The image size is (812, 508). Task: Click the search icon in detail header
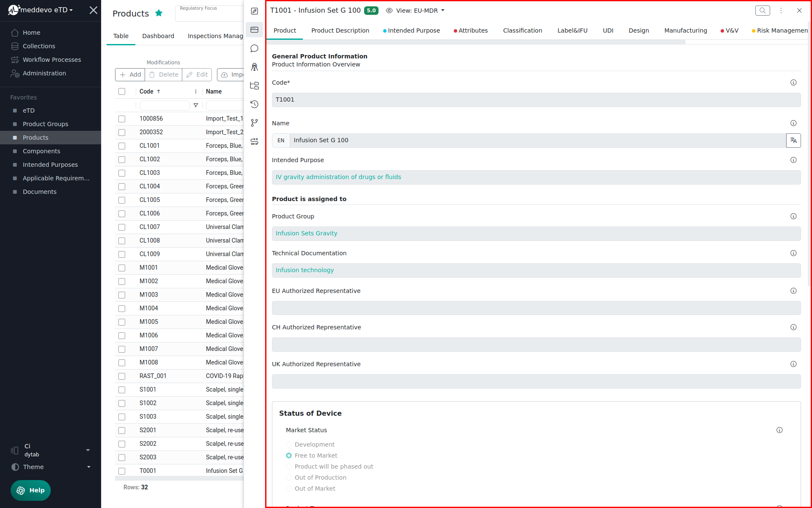[x=762, y=11]
